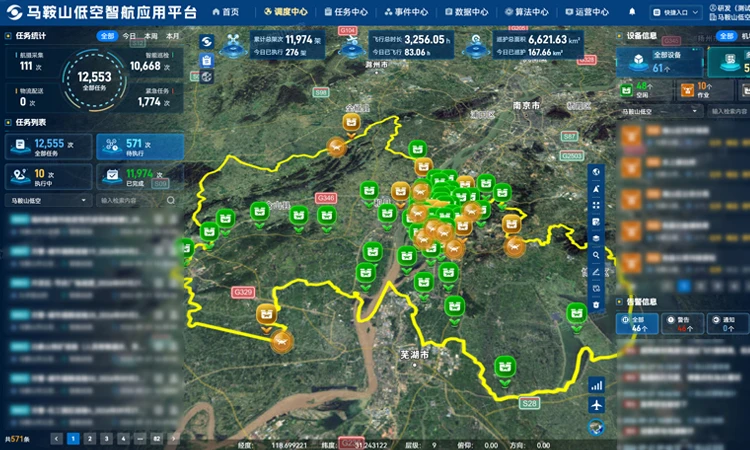This screenshot has height=450, width=750.
Task: Click the orange dock marker southeast of the G329 sign
Action: click(266, 316)
